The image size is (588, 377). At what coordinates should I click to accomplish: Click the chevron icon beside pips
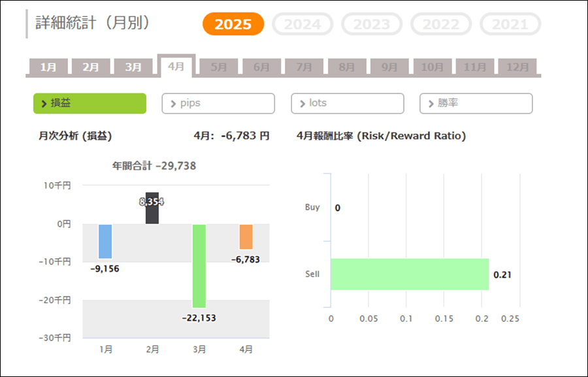point(173,104)
